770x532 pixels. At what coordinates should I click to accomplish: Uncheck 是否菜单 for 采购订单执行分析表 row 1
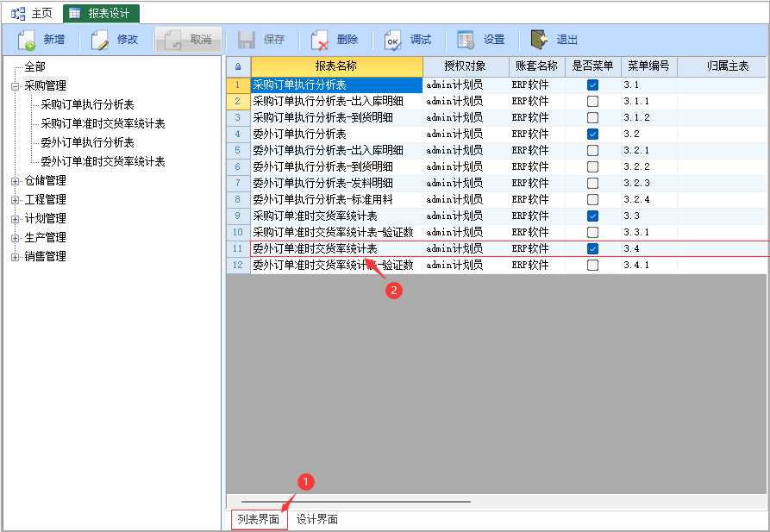(592, 85)
